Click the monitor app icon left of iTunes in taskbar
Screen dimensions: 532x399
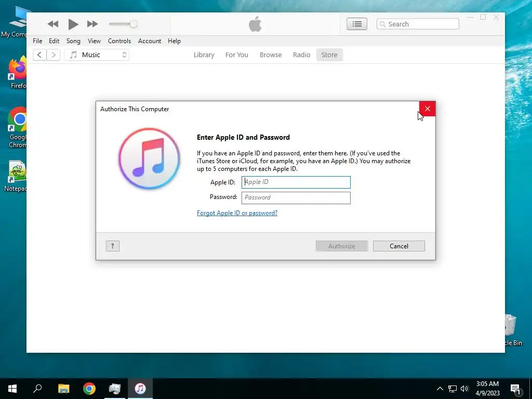[x=115, y=389]
